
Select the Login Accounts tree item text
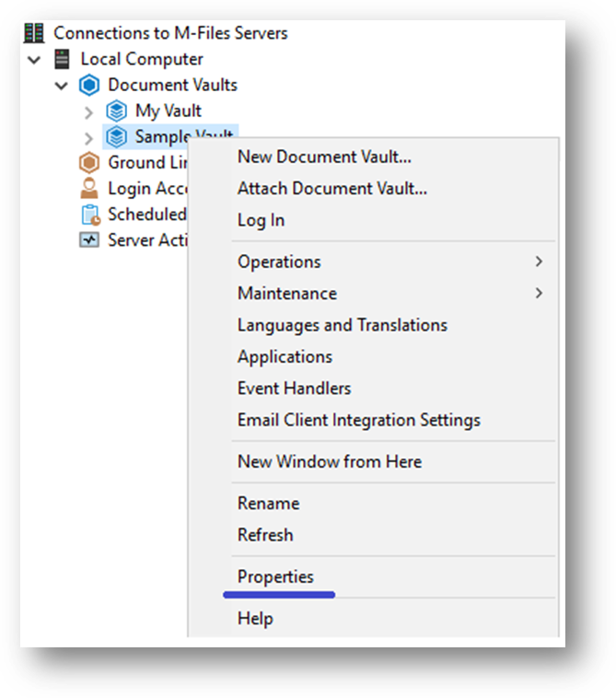[x=147, y=189]
